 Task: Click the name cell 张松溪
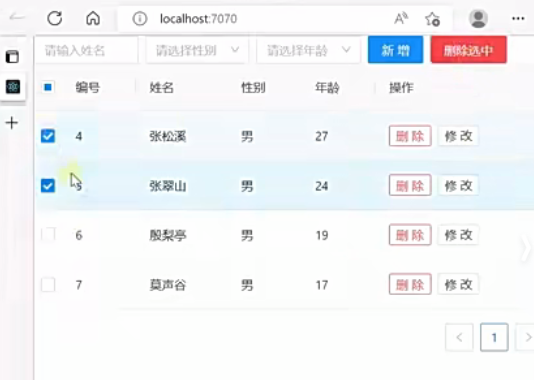click(x=168, y=137)
